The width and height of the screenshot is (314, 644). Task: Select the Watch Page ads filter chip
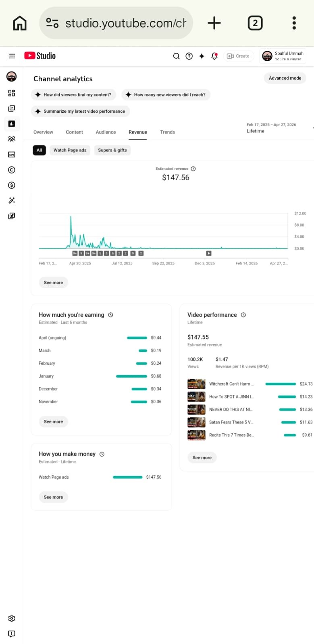[70, 150]
